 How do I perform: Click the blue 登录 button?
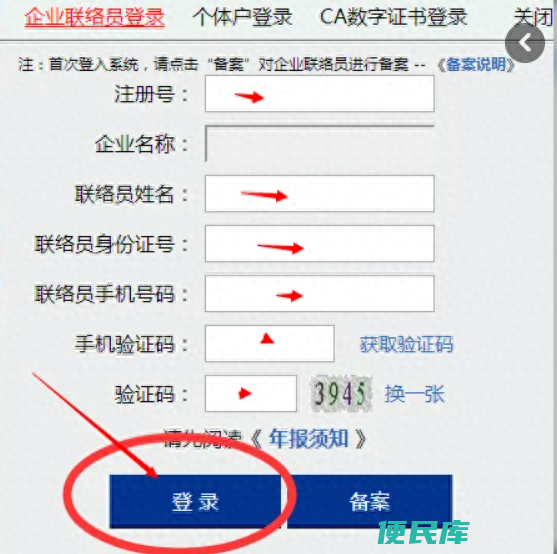(195, 501)
